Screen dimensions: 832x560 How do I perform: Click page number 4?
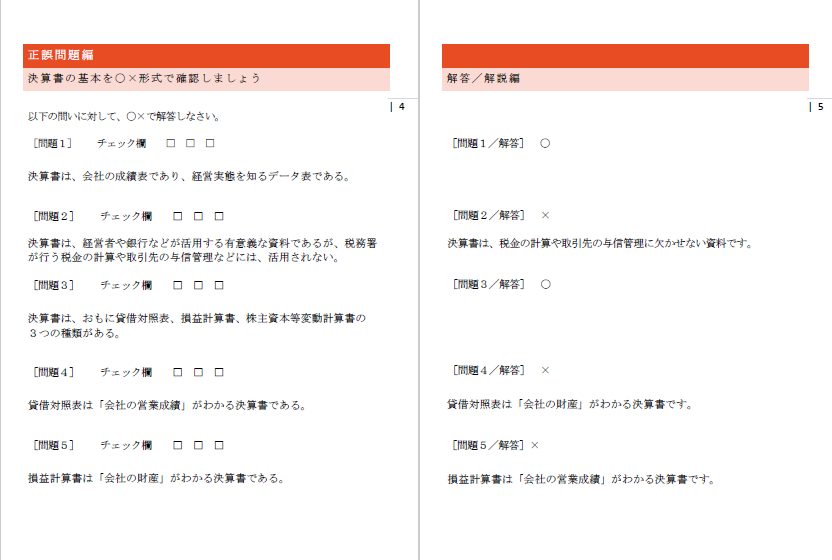click(402, 107)
